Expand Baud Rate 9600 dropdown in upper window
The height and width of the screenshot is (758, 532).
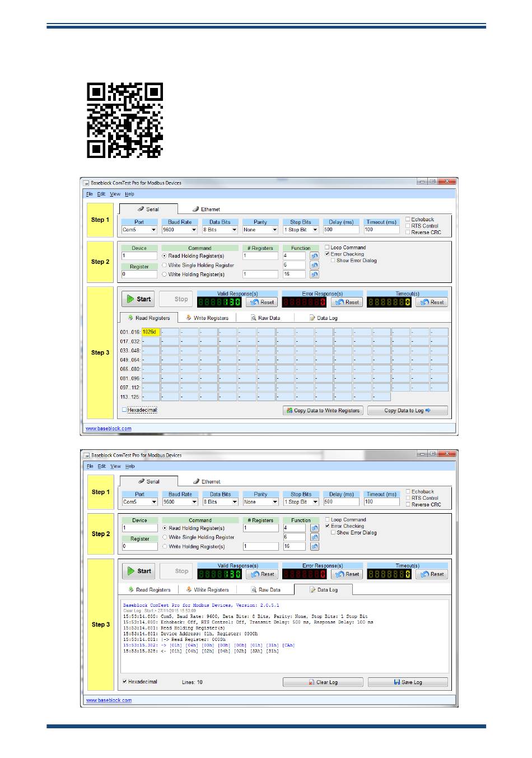[194, 230]
